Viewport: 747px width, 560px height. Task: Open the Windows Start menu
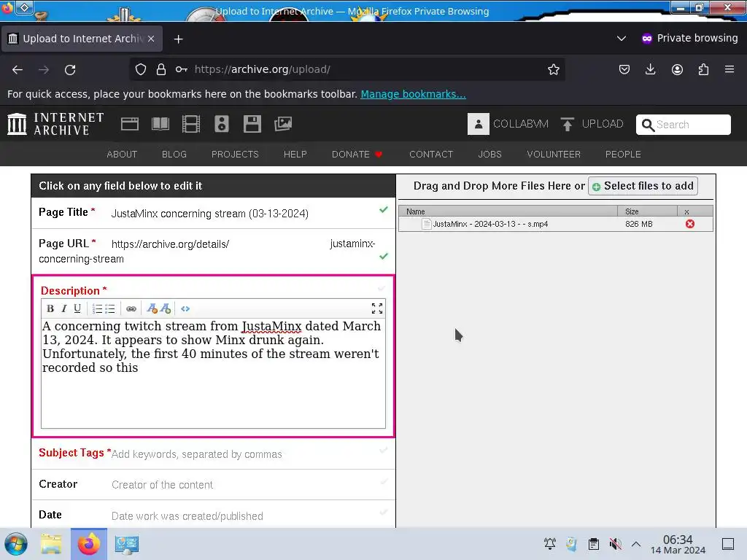click(x=16, y=544)
